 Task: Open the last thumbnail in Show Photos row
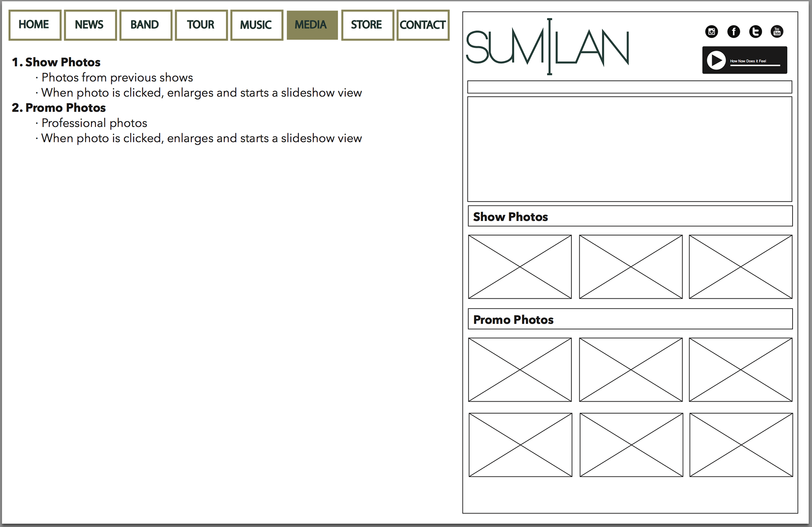(740, 267)
